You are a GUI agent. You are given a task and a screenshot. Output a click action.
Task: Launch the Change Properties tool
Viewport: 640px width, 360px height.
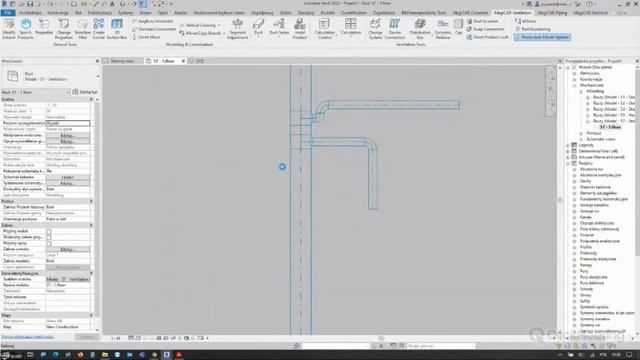[64, 29]
